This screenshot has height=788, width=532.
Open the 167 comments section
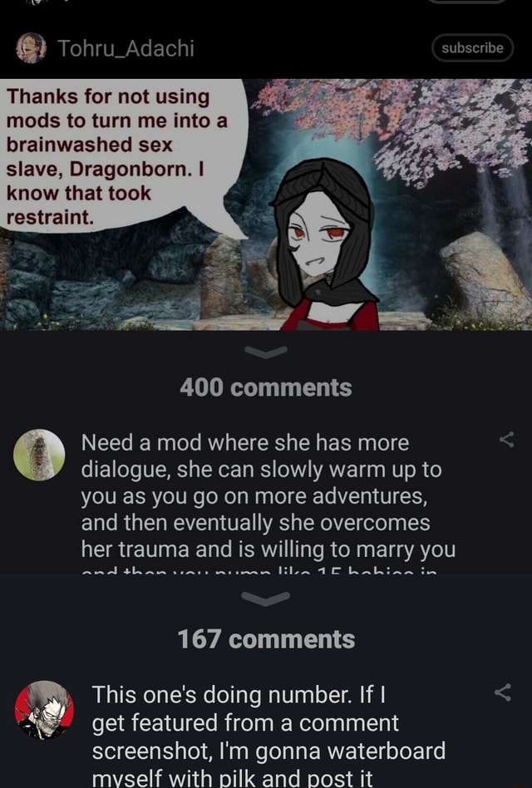(x=266, y=639)
